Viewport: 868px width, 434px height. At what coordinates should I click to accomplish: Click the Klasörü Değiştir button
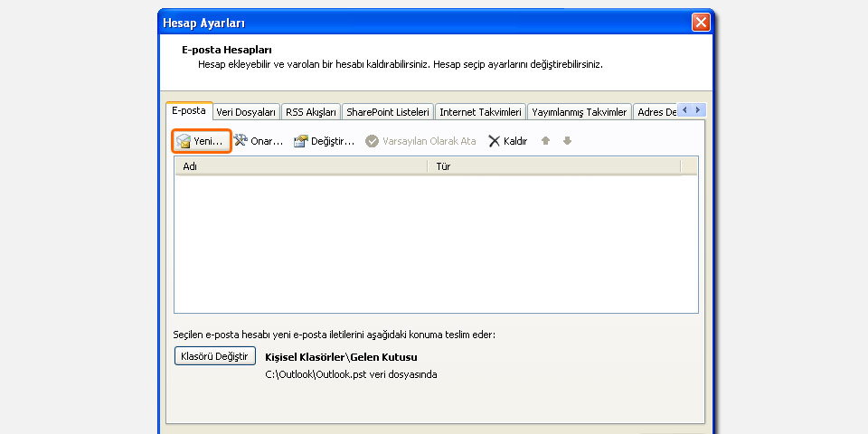pyautogui.click(x=215, y=356)
